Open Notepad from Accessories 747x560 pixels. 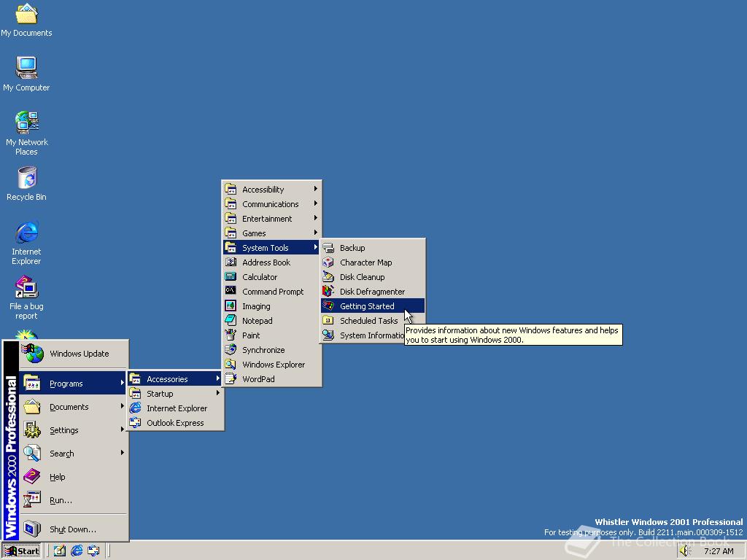click(271, 321)
